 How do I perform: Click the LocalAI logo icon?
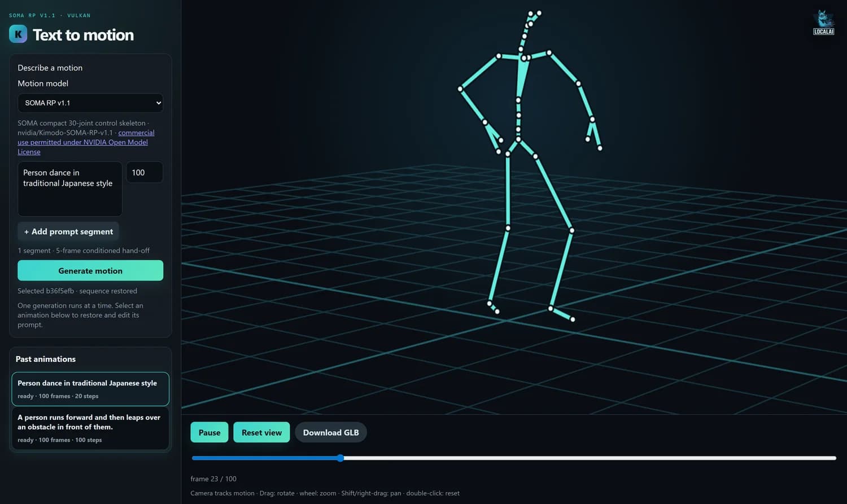pos(823,23)
